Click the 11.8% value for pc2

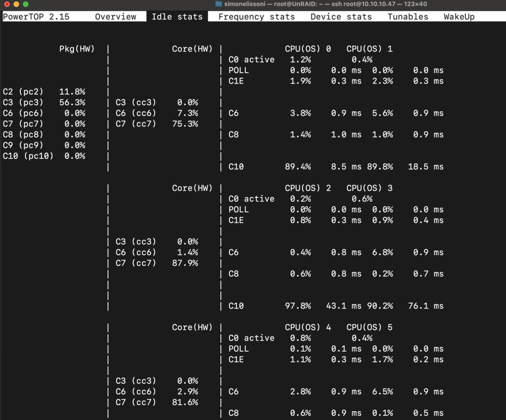click(72, 91)
